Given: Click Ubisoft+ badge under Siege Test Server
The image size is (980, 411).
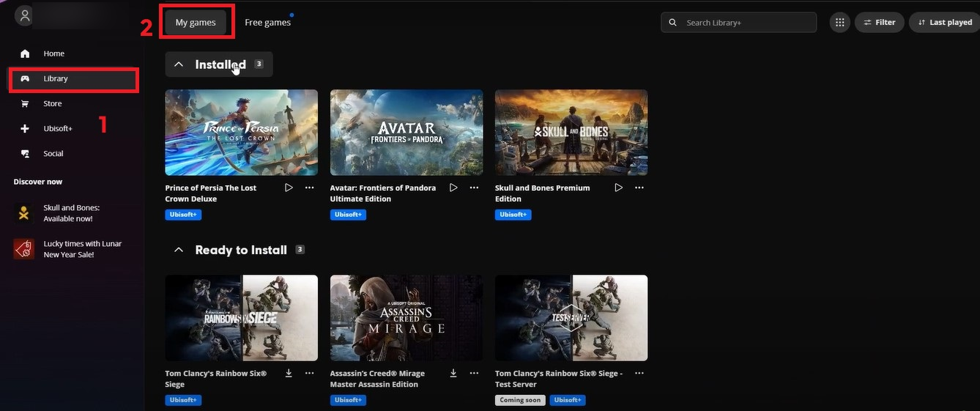Looking at the screenshot, I should [x=568, y=400].
